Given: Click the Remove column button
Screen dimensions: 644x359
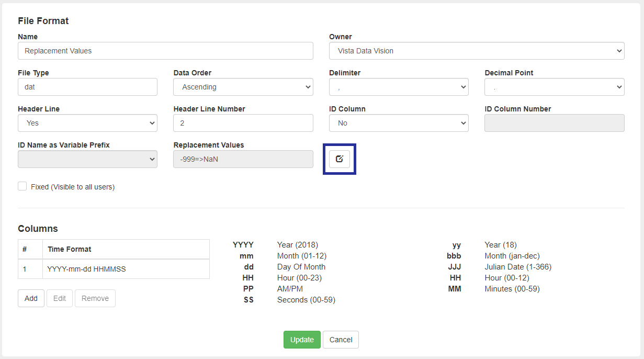Looking at the screenshot, I should pyautogui.click(x=95, y=298).
